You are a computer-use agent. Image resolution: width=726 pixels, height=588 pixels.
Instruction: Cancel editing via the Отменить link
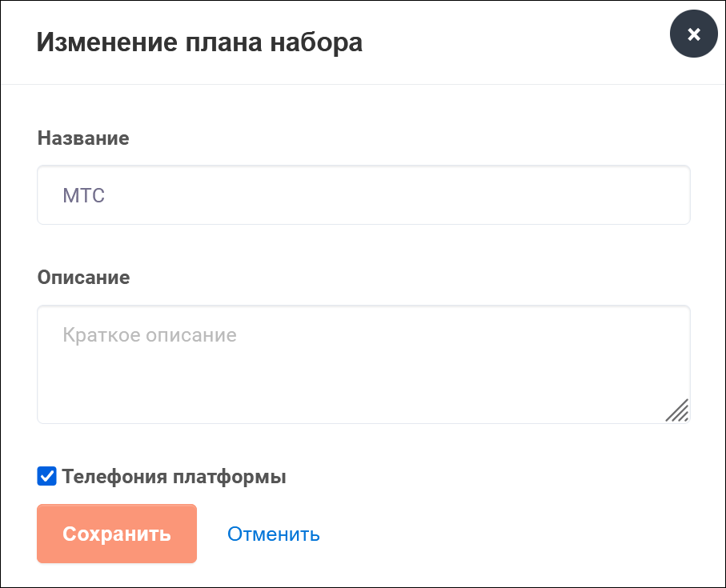(273, 534)
